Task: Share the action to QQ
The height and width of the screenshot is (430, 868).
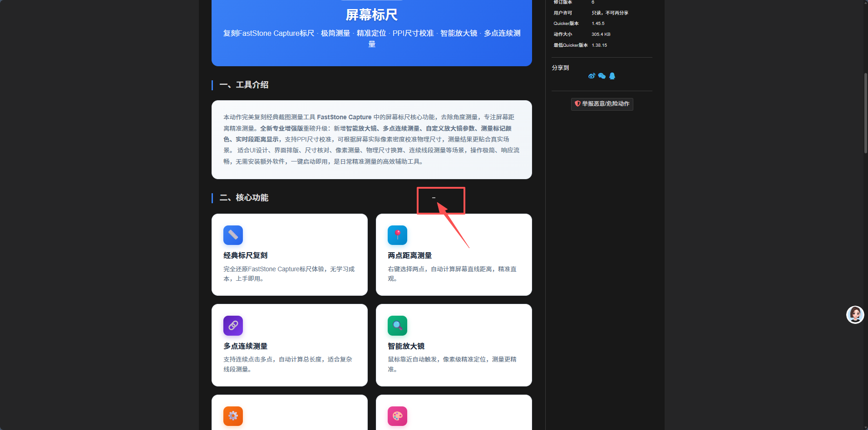Action: pyautogui.click(x=612, y=76)
